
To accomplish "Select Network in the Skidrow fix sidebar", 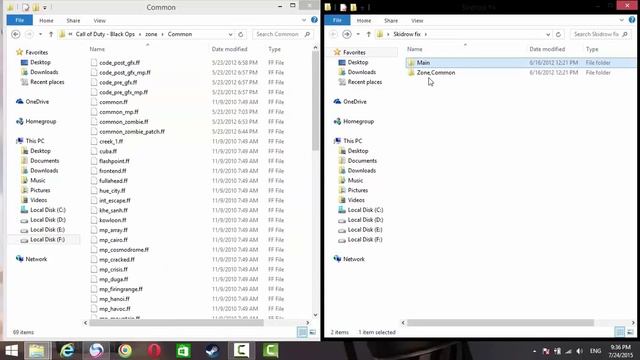I will point(353,259).
